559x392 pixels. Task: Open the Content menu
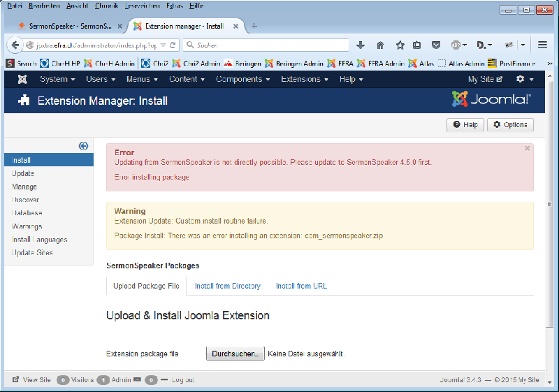click(187, 79)
